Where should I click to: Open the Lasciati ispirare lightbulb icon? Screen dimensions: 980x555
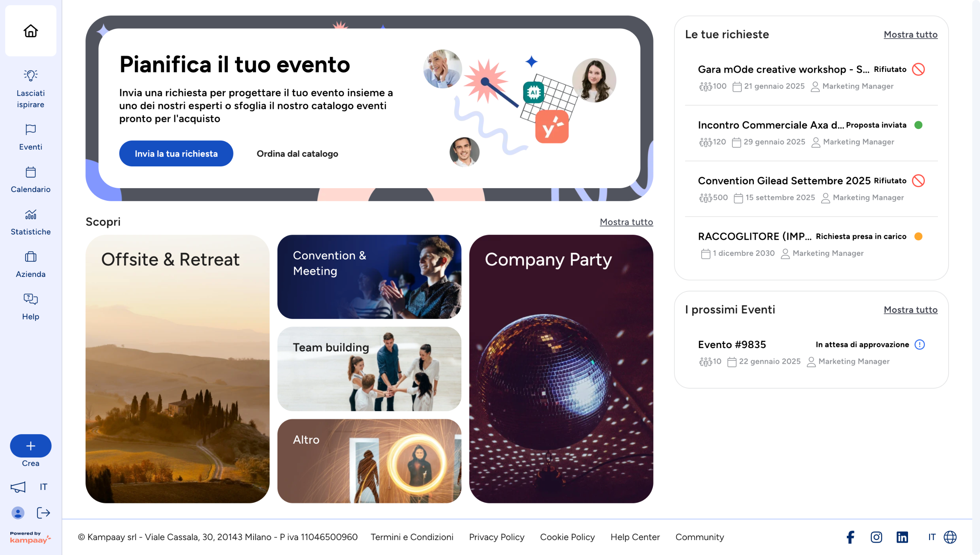point(31,75)
